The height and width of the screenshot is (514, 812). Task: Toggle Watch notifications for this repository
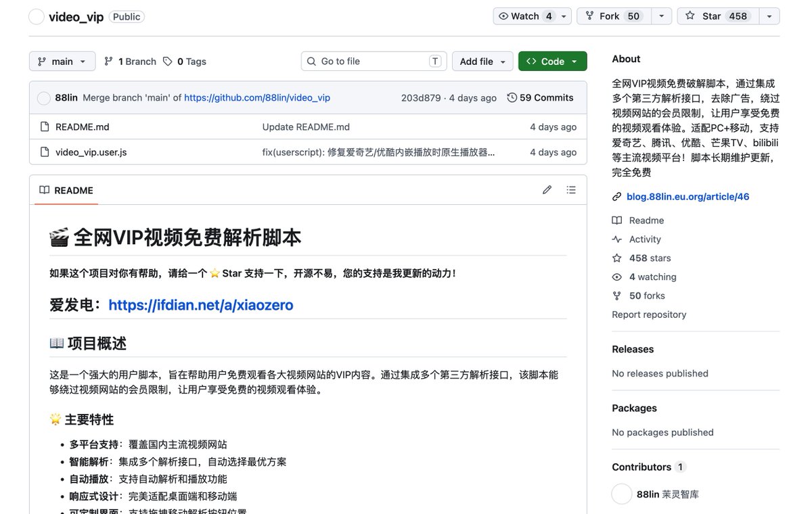coord(526,16)
